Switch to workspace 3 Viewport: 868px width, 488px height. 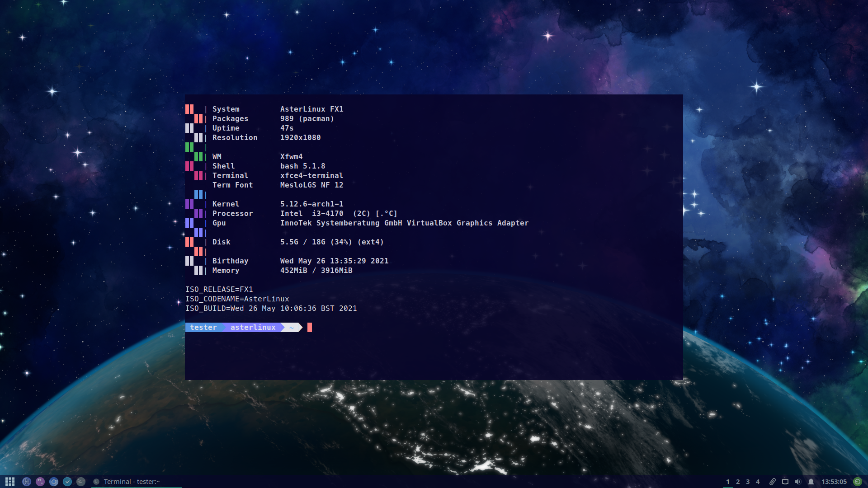pyautogui.click(x=748, y=482)
